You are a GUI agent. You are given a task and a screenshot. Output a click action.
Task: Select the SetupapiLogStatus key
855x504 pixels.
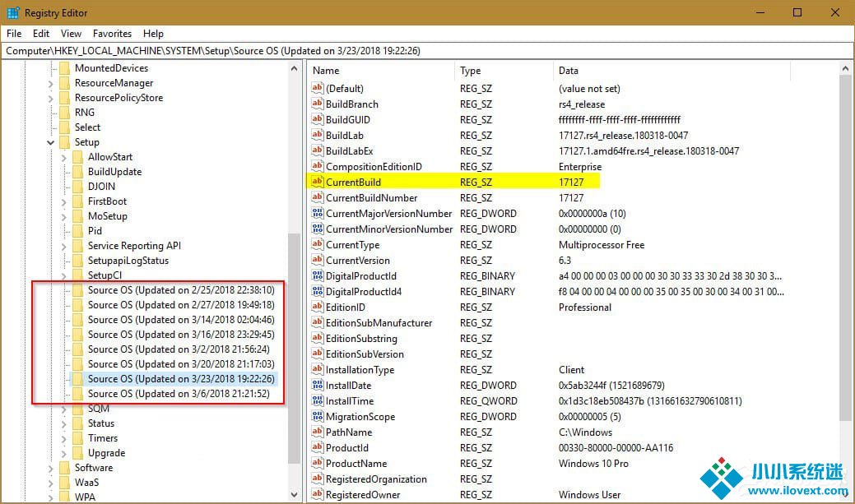(x=128, y=261)
